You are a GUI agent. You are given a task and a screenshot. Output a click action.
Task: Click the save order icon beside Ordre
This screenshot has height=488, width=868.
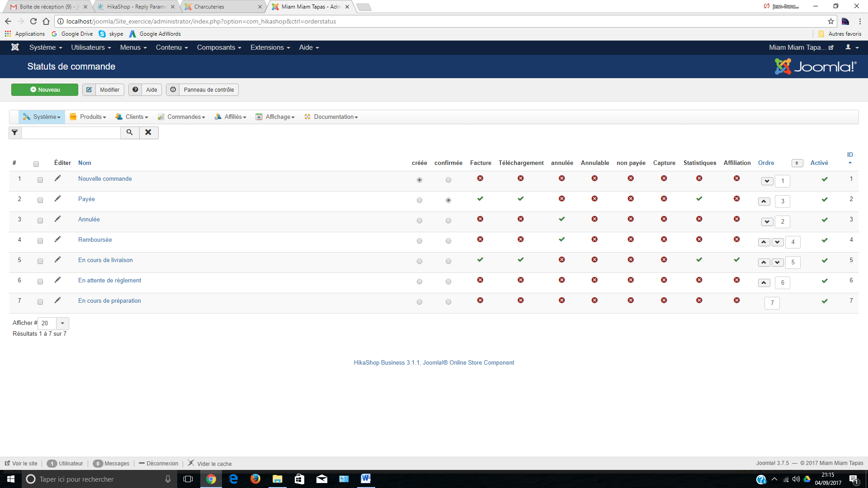797,163
